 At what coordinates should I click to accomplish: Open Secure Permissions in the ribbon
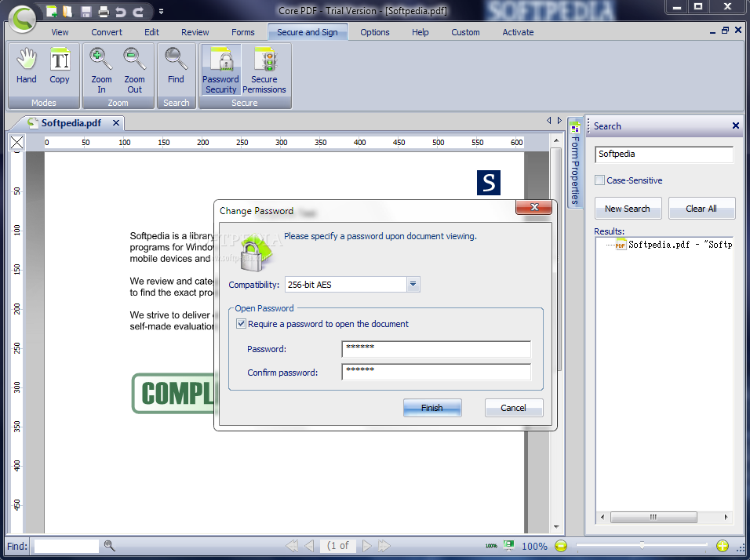tap(264, 71)
